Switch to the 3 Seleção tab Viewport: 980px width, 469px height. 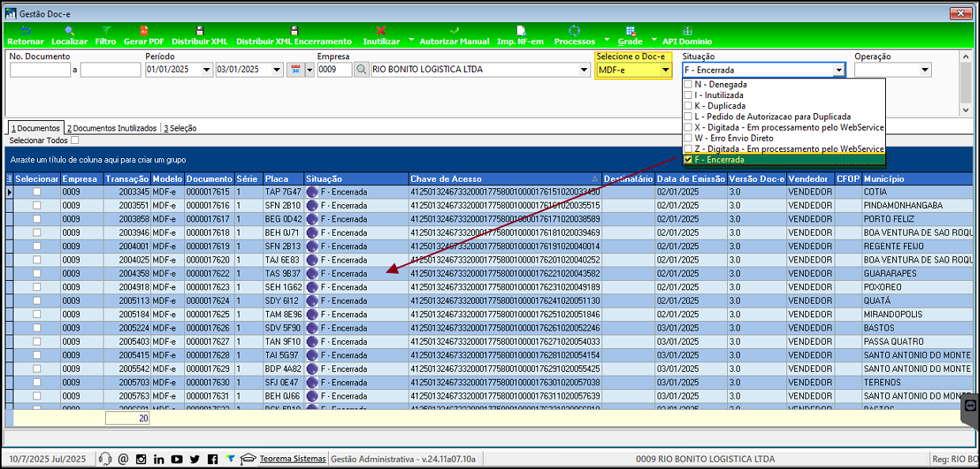point(180,127)
